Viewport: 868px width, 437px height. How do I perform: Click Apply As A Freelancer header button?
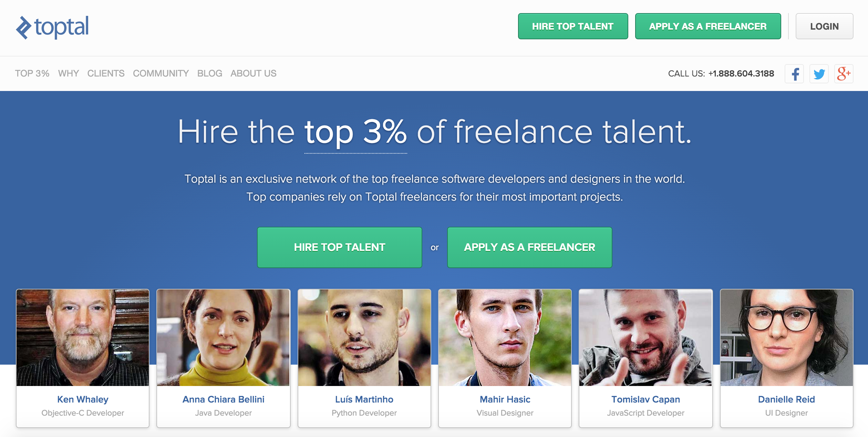pos(707,26)
